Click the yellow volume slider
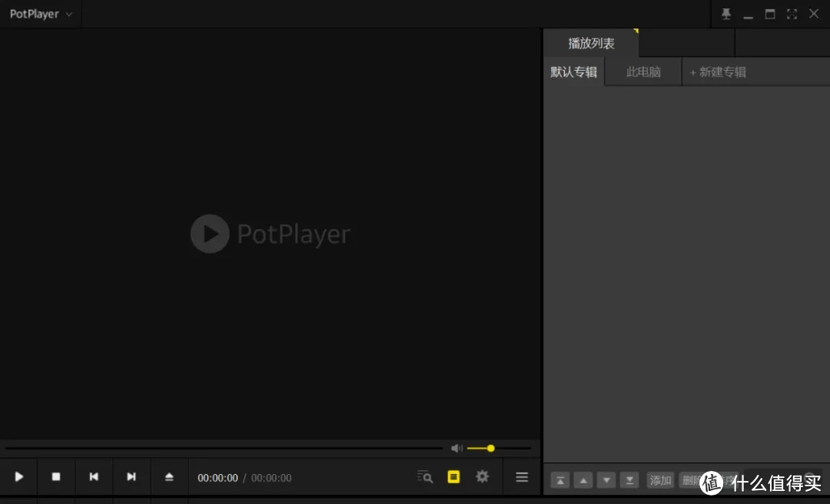The width and height of the screenshot is (830, 504). (x=499, y=449)
